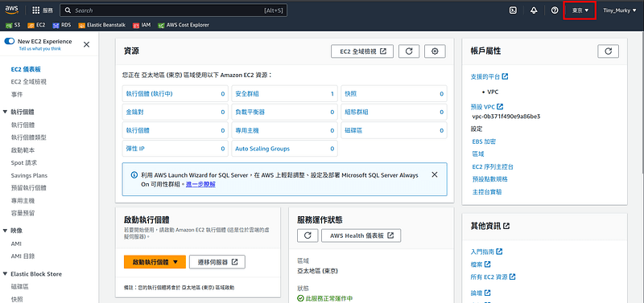644x303 pixels.
Task: Open the 專用主機 resource link
Action: click(x=247, y=131)
